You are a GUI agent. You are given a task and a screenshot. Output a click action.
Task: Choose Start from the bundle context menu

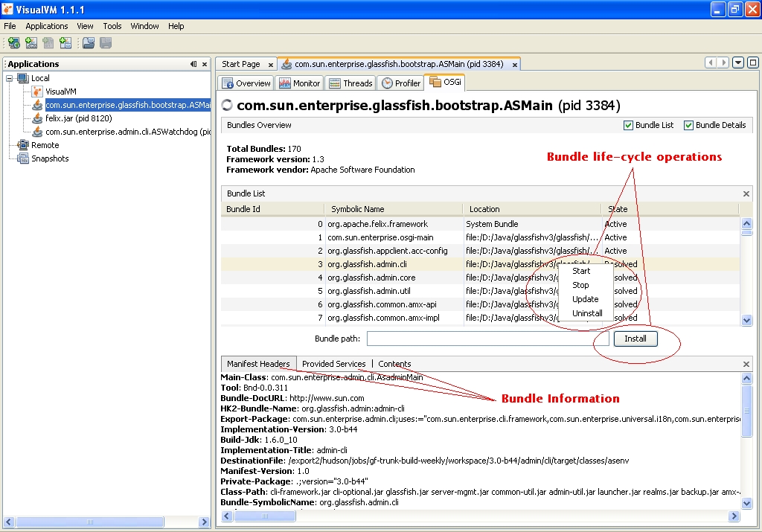581,271
